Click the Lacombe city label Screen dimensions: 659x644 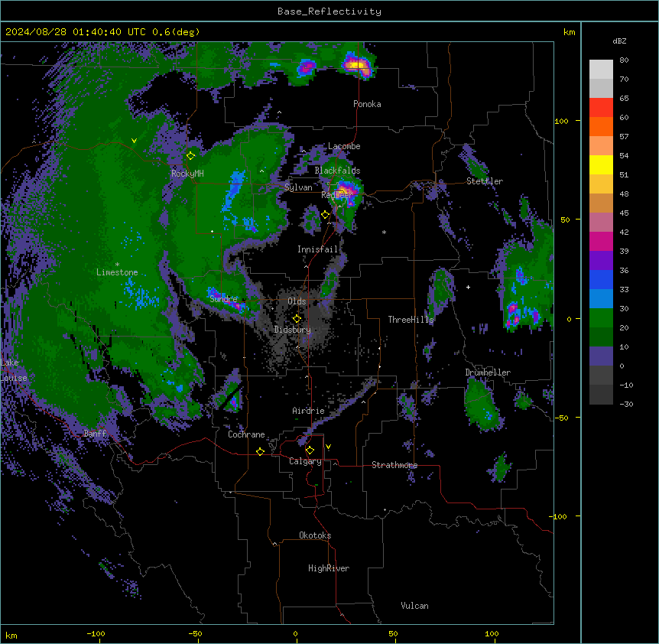point(344,146)
